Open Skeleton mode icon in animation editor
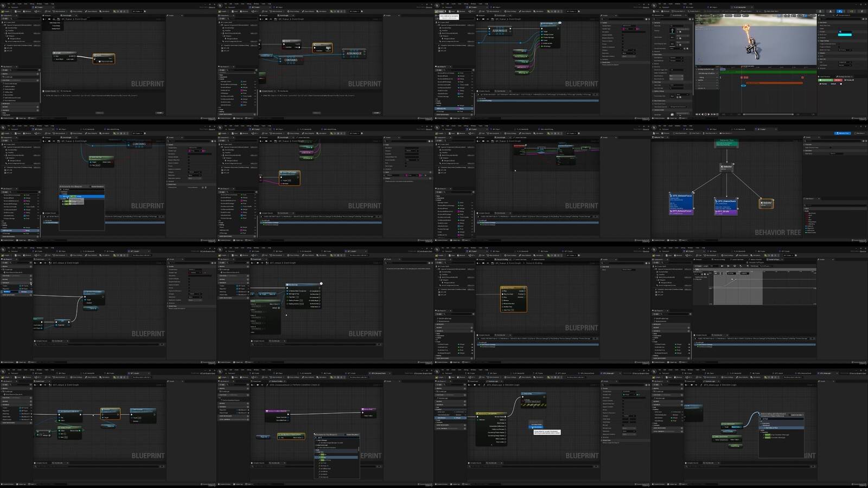The width and height of the screenshot is (868, 488). 820,11
